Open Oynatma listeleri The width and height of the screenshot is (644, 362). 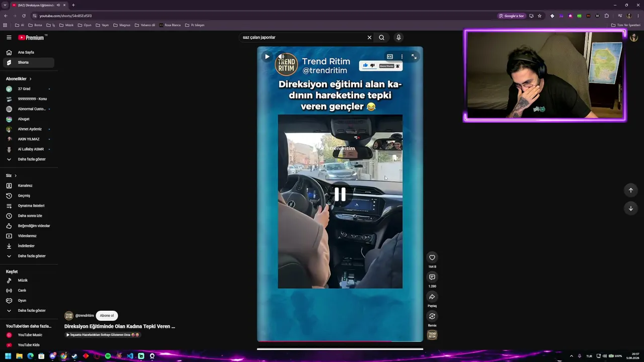[29, 206]
